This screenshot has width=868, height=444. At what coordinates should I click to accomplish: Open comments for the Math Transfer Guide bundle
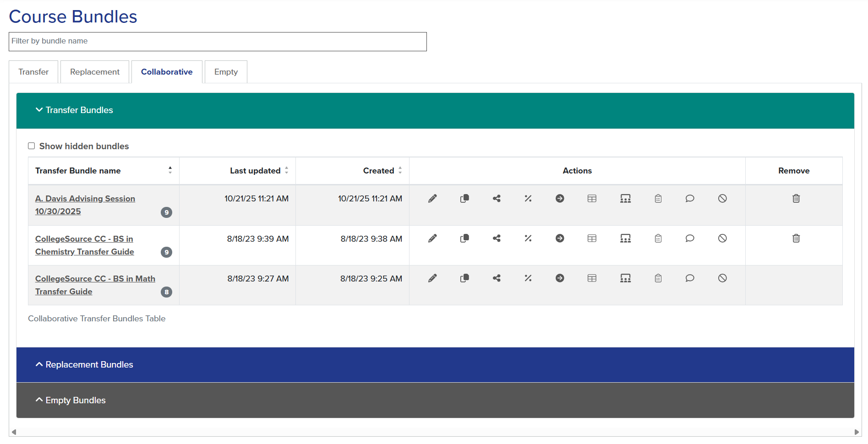pos(690,278)
